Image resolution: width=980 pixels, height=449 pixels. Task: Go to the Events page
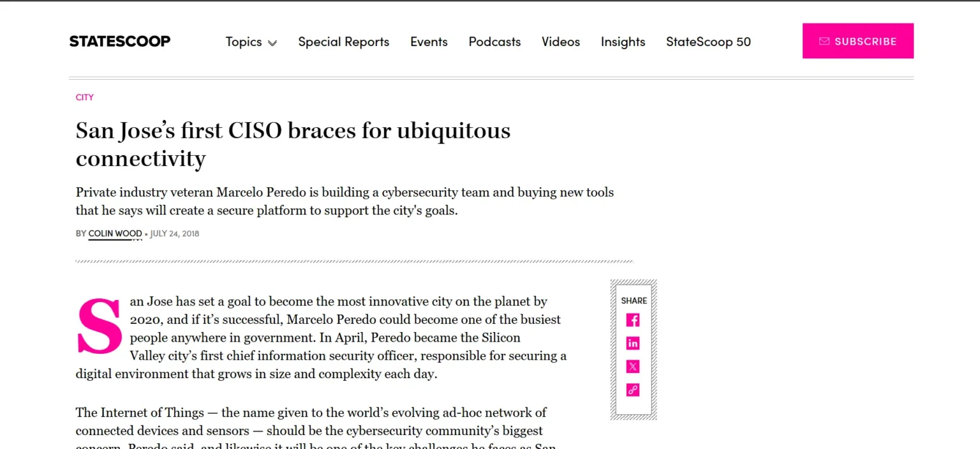point(429,42)
